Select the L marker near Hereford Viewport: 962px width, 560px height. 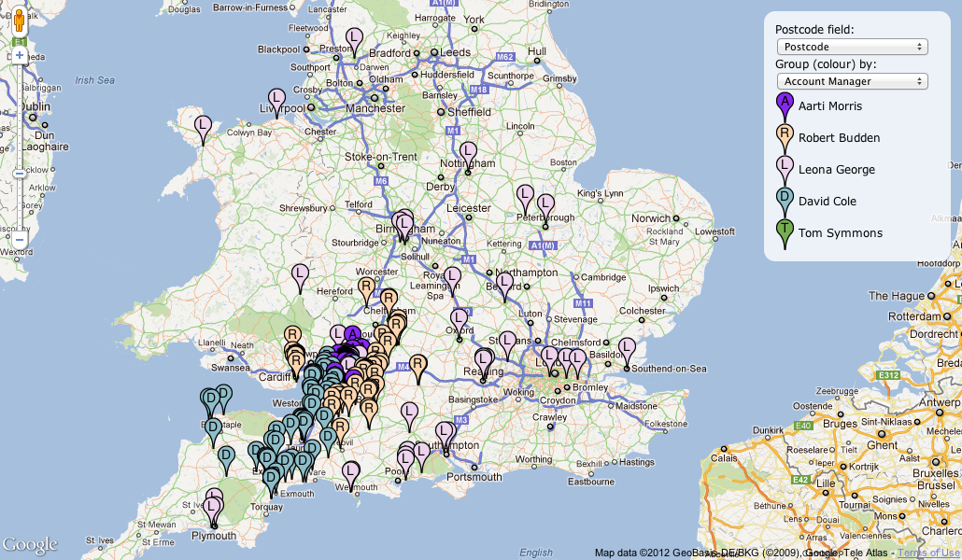(x=300, y=274)
